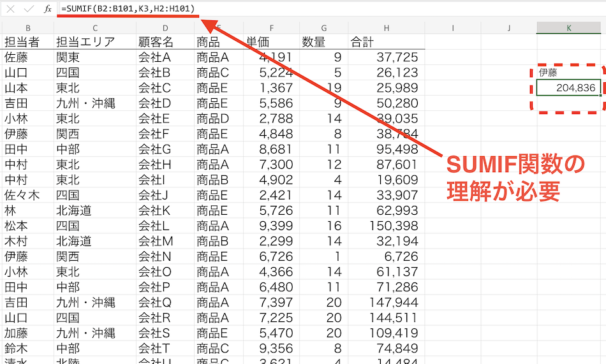Screen dimensions: 606x364
Task: Select the 伊藤 cell in column K
Action: pos(569,72)
